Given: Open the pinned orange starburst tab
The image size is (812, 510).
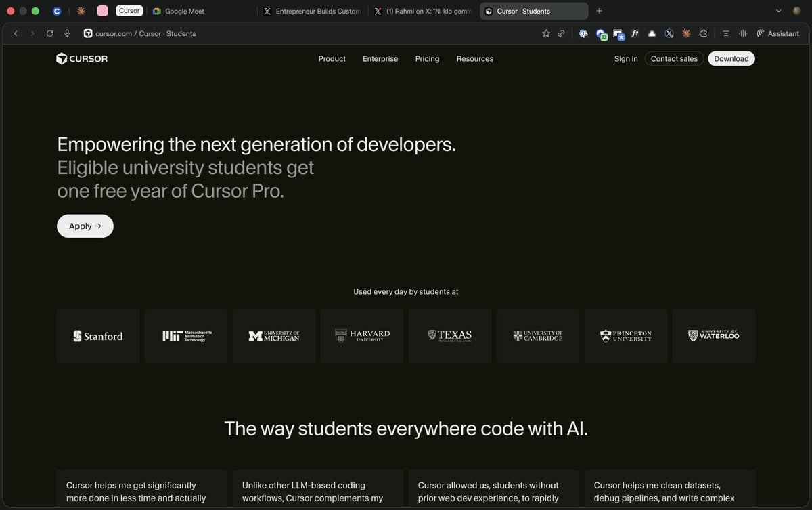Looking at the screenshot, I should point(81,11).
